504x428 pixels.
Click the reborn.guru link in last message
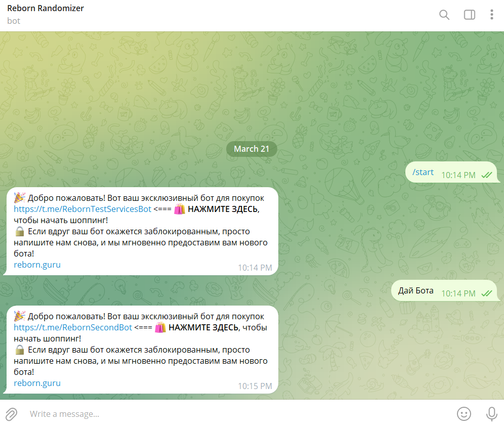pos(37,383)
